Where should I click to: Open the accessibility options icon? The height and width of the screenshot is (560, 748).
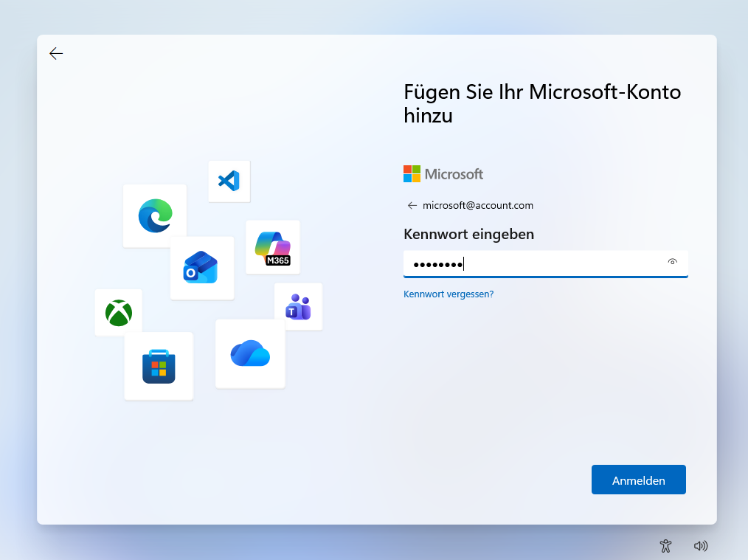665,546
